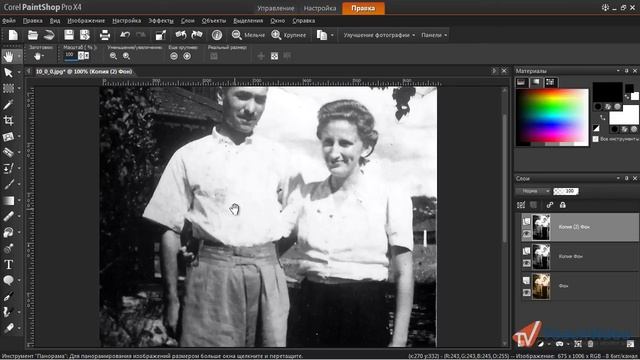Pick a color from the rainbow palette
Viewport: 640px width, 360px height.
tap(552, 117)
